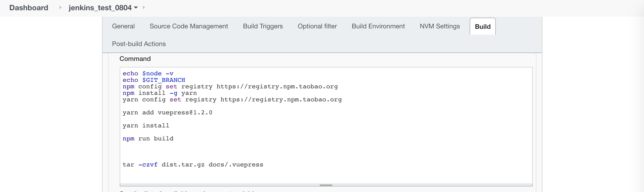644x192 pixels.
Task: Click the breadcrumb arrow after jenkins_test_0804
Action: click(144, 8)
